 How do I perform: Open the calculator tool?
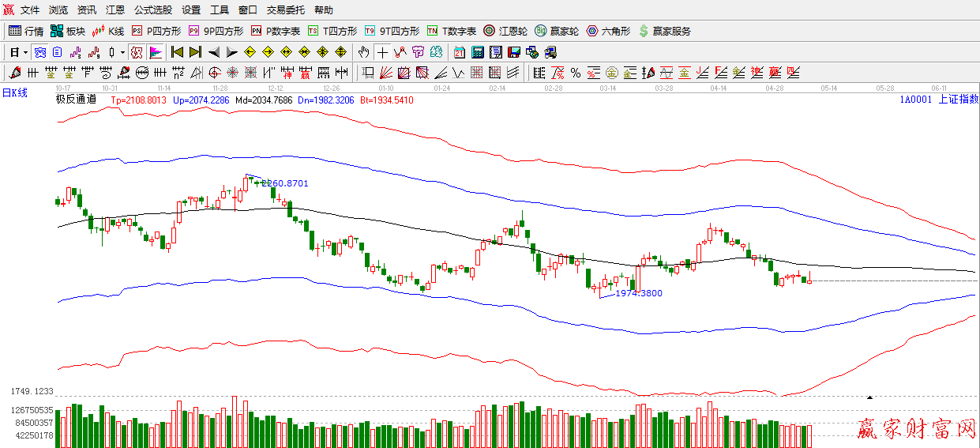478,52
